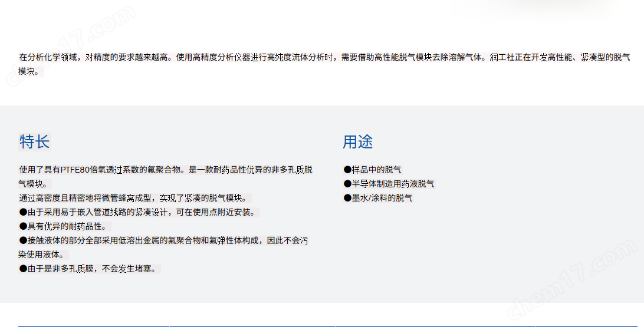Click the bullet dot before 半导体制造用药液脱气
The width and height of the screenshot is (644, 327).
coord(347,184)
